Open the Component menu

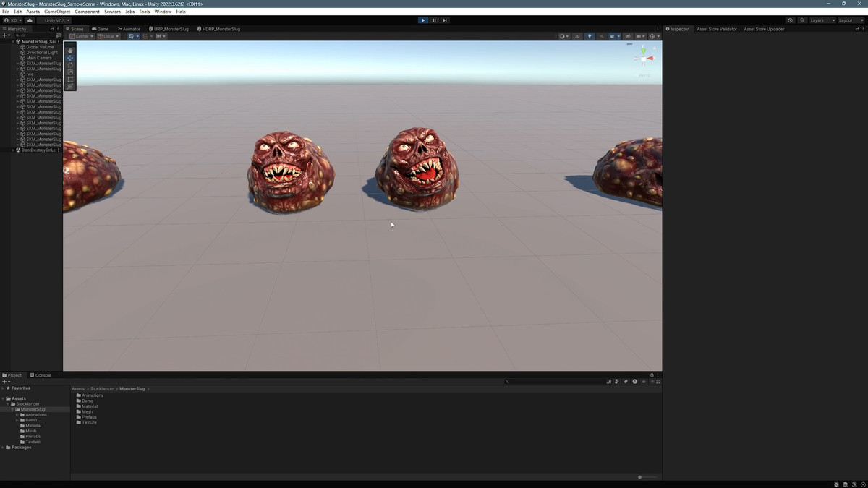(x=88, y=12)
